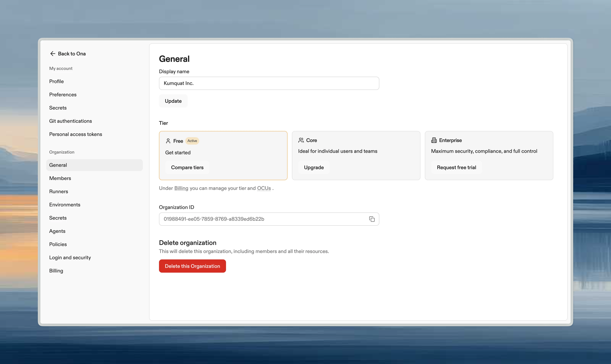611x364 pixels.
Task: Go to Runners settings
Action: point(59,192)
